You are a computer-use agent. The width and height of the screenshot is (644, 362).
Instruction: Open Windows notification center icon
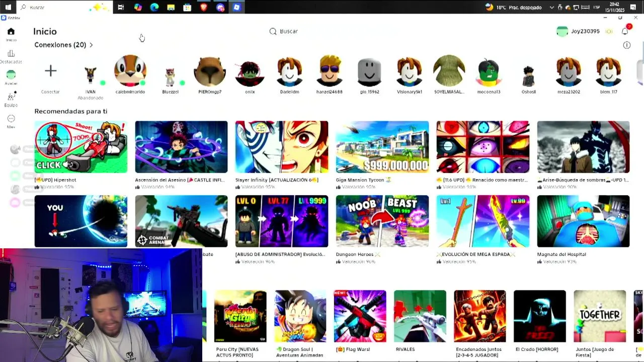click(x=634, y=7)
